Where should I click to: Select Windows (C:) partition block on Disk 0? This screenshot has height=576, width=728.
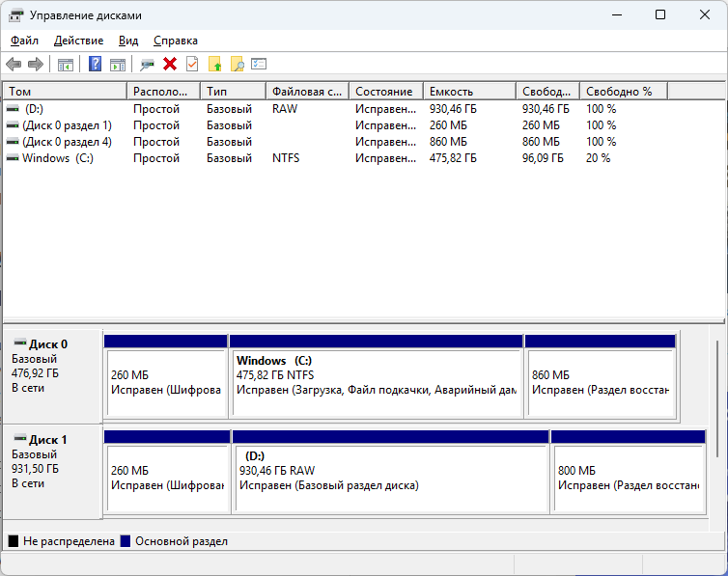point(377,376)
